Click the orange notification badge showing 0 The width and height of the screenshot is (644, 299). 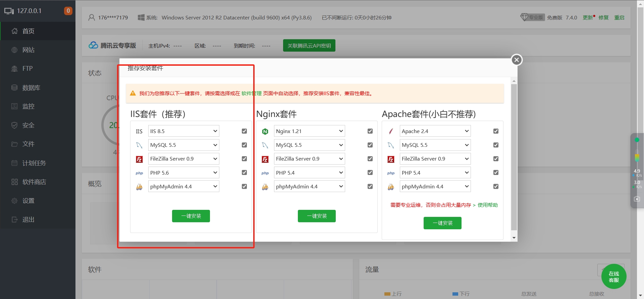(x=68, y=11)
